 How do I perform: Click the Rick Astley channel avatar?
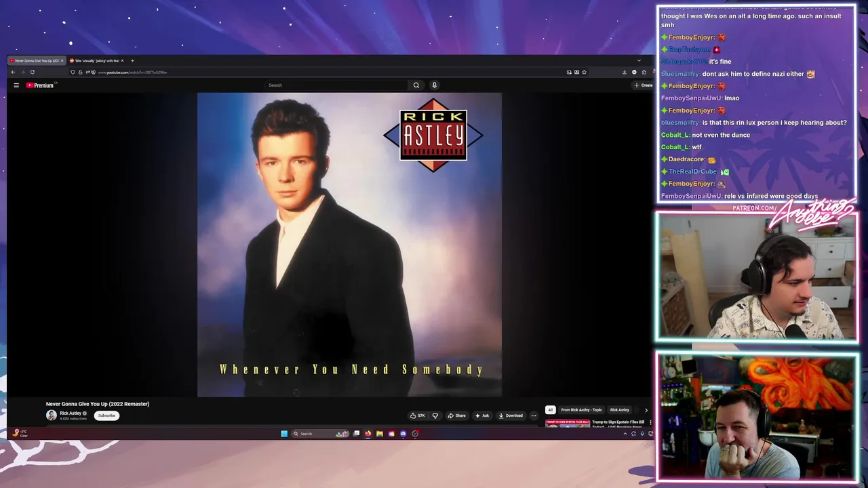52,415
